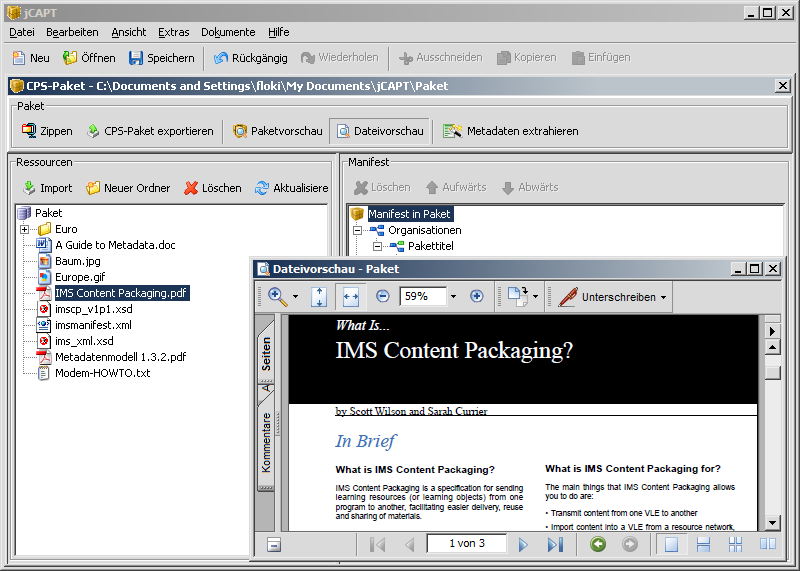The width and height of the screenshot is (800, 571).
Task: Click the rotate pages icon
Action: (x=518, y=296)
